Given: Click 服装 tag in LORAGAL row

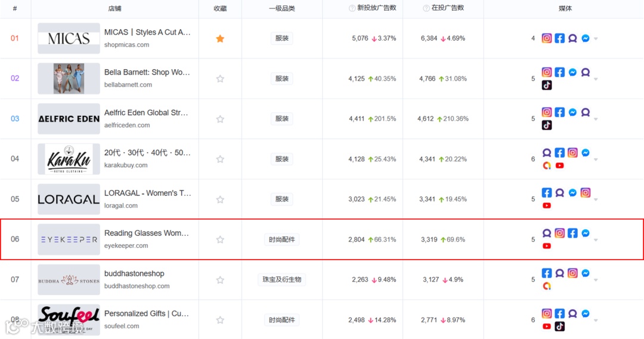Looking at the screenshot, I should coord(281,199).
